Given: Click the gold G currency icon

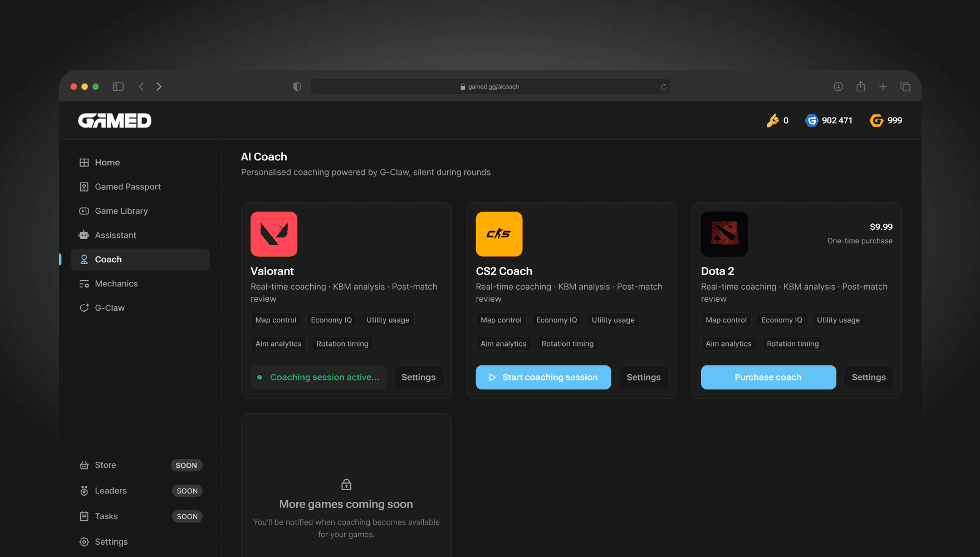Looking at the screenshot, I should point(876,120).
